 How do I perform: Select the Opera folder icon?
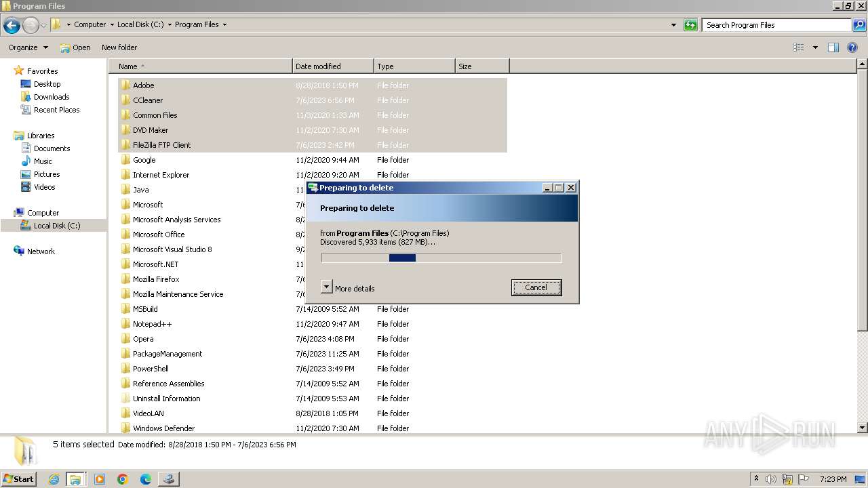point(125,339)
